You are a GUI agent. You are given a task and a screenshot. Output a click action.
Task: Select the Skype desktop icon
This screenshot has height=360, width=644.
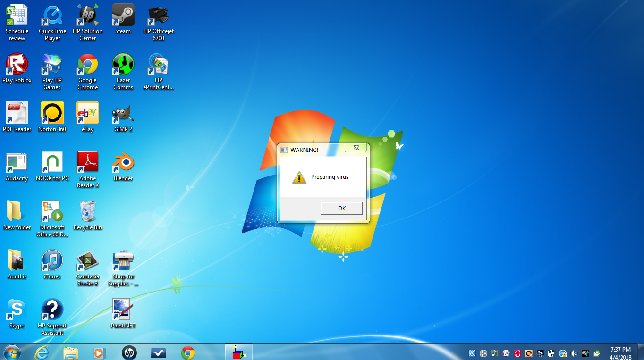[17, 314]
